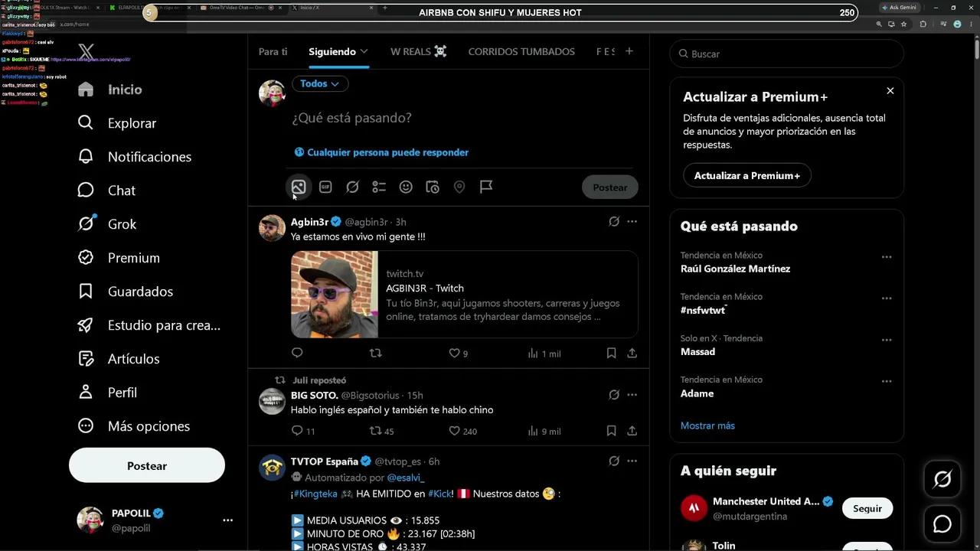Focus the Buscar search field

(787, 54)
